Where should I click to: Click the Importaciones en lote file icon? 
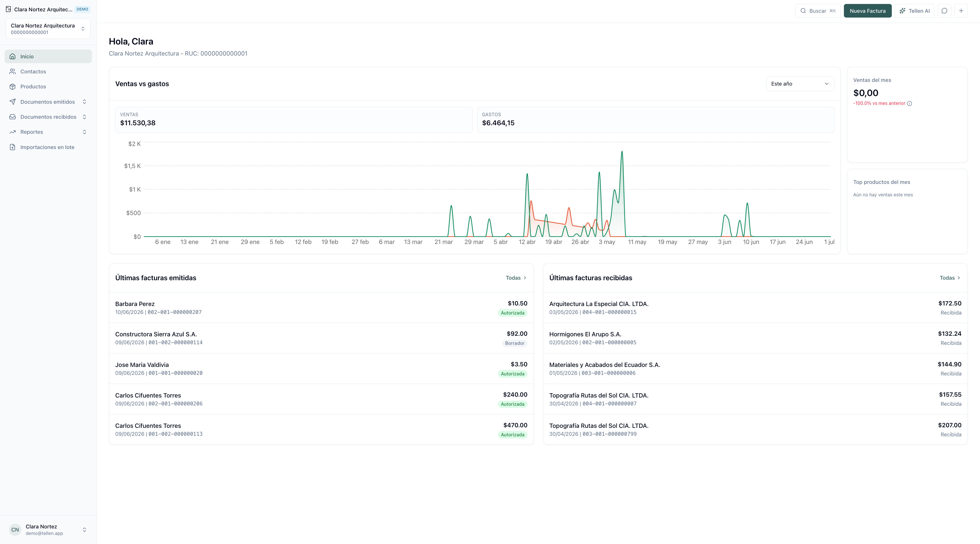(12, 147)
